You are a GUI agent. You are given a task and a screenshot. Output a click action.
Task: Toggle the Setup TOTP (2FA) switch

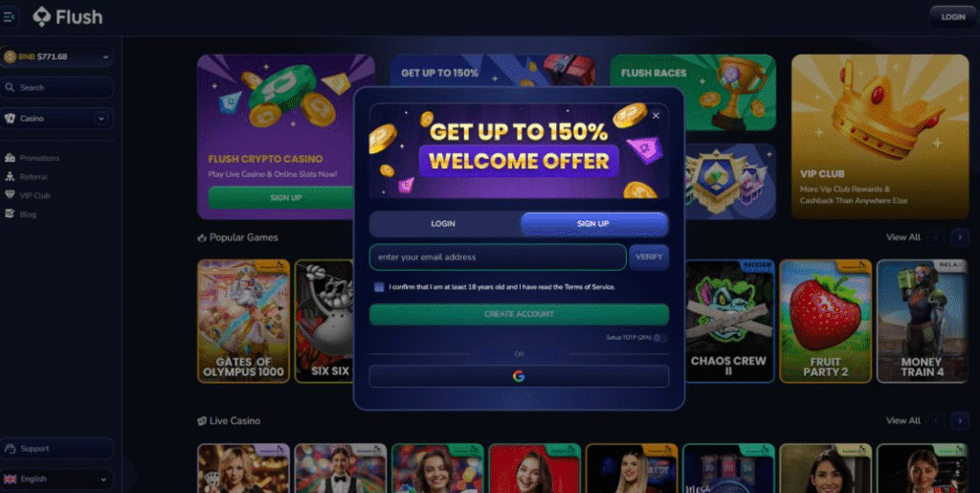660,337
